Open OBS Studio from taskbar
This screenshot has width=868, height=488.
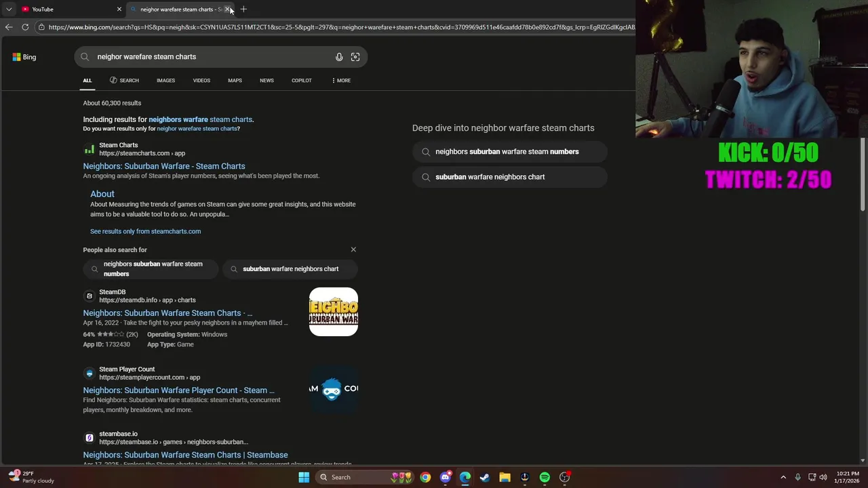pyautogui.click(x=564, y=477)
